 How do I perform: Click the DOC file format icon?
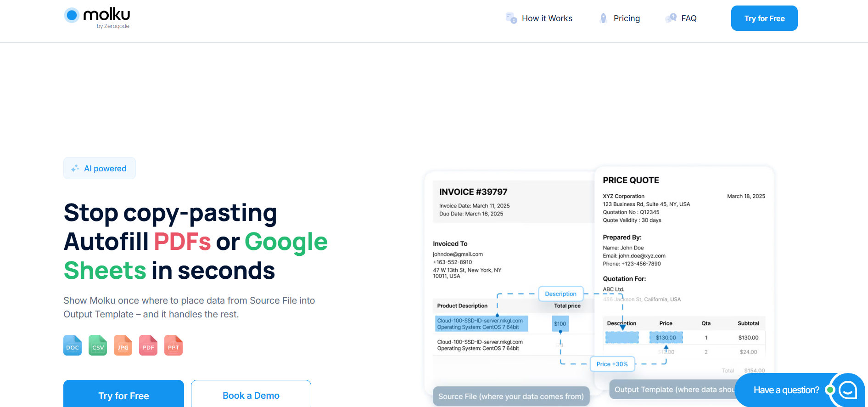(73, 345)
